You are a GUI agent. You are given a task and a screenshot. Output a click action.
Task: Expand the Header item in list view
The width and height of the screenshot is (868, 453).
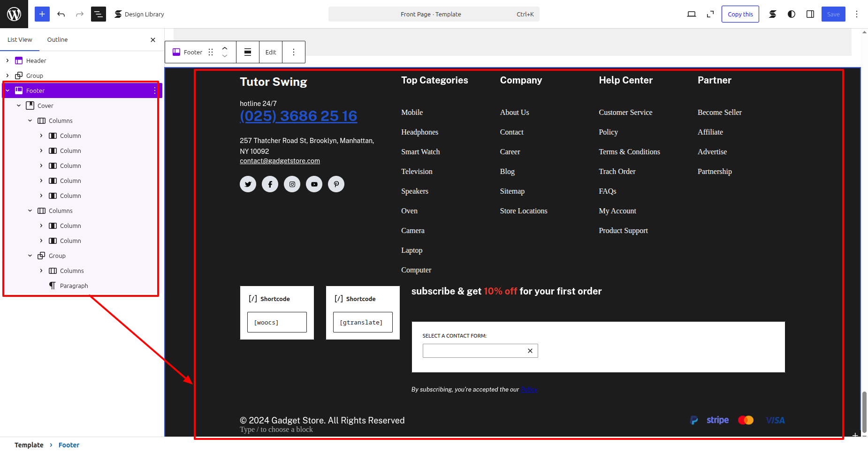pos(8,60)
